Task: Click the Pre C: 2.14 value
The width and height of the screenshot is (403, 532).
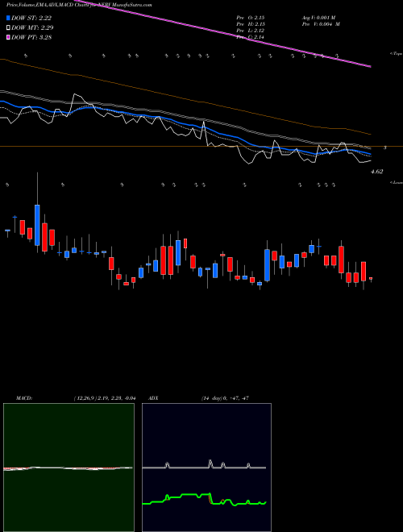Action: click(x=251, y=37)
